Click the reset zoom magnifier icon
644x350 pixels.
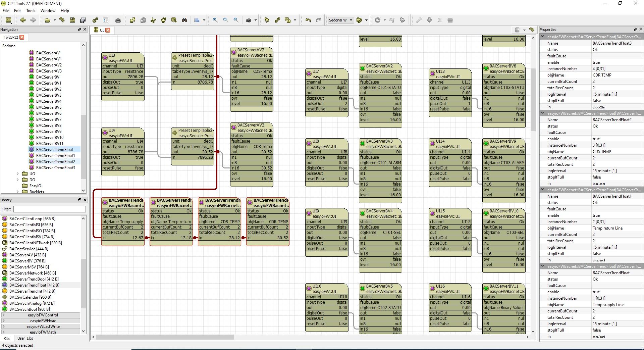click(x=225, y=20)
